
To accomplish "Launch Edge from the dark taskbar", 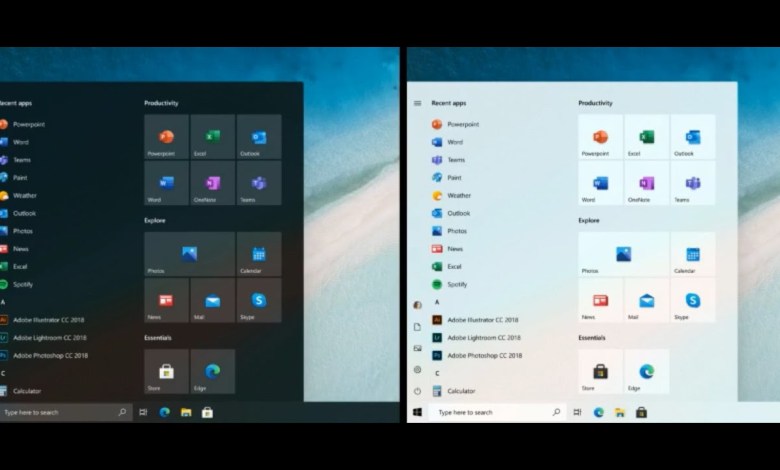I will pyautogui.click(x=165, y=412).
